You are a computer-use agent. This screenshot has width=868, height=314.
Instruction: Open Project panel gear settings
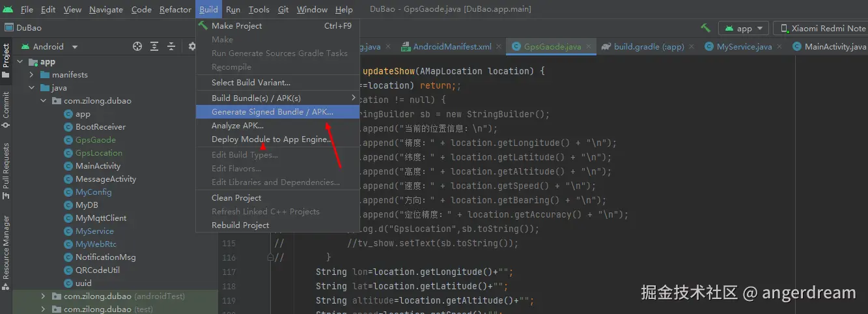pyautogui.click(x=191, y=47)
